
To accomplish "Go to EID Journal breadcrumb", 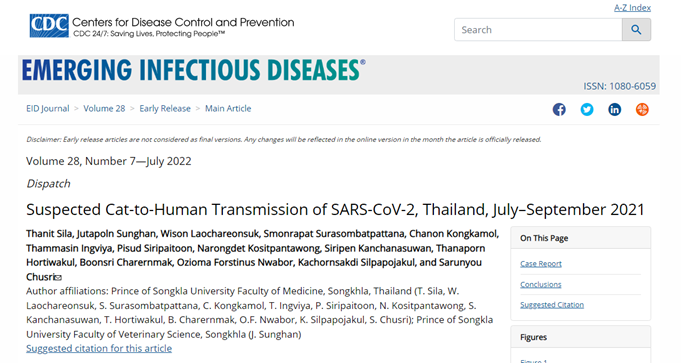I will tap(48, 109).
